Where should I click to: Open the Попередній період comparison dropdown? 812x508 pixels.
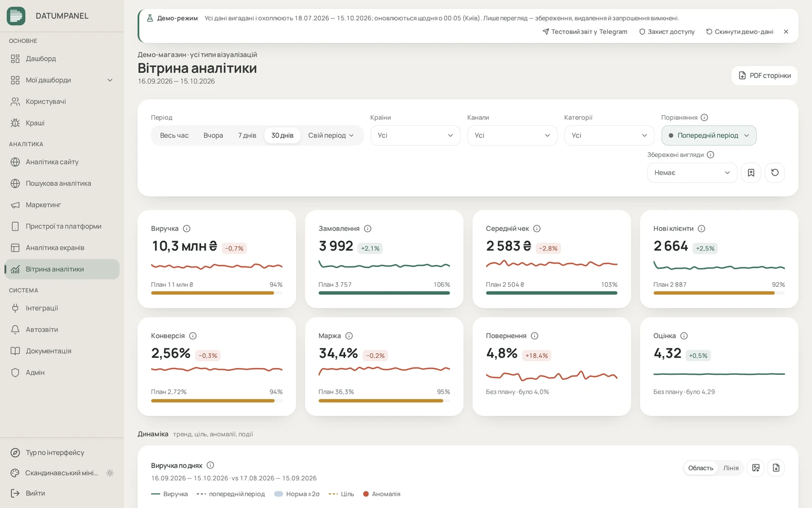click(709, 135)
